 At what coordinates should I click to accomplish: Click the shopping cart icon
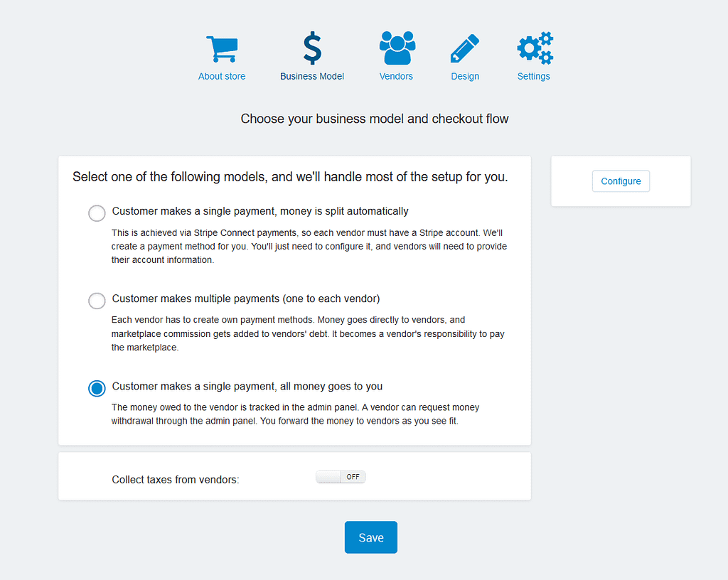pyautogui.click(x=221, y=49)
